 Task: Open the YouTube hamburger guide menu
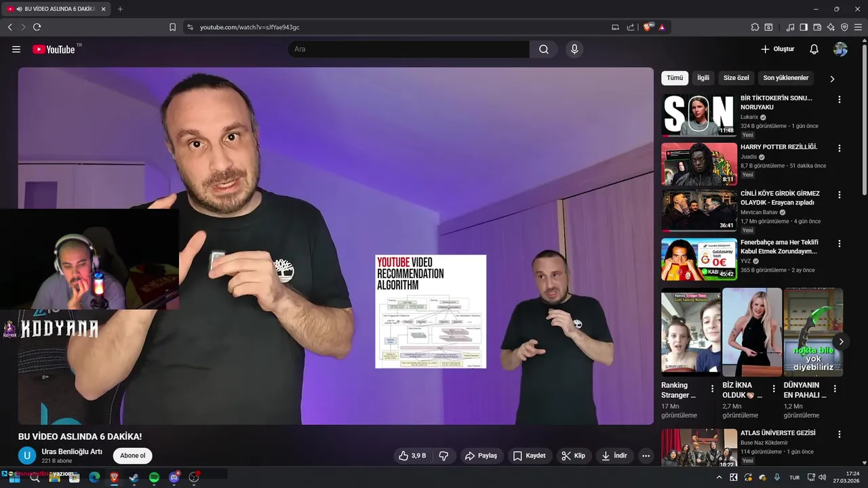[16, 49]
